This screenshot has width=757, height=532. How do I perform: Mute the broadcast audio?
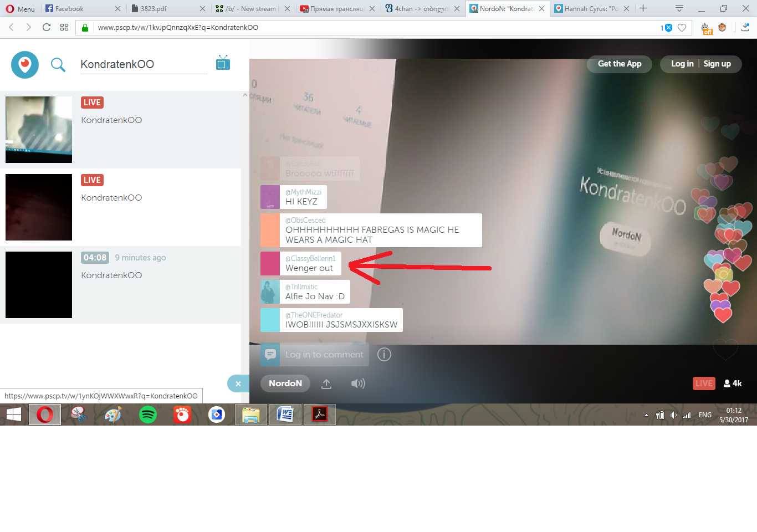click(x=358, y=383)
